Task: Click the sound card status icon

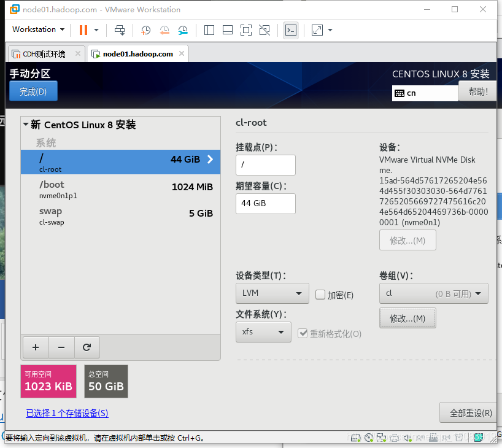Action: pyautogui.click(x=407, y=438)
